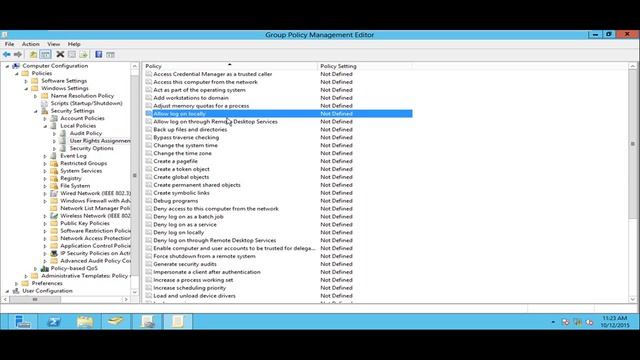Expand the Preferences node
The height and width of the screenshot is (360, 640).
(17, 284)
